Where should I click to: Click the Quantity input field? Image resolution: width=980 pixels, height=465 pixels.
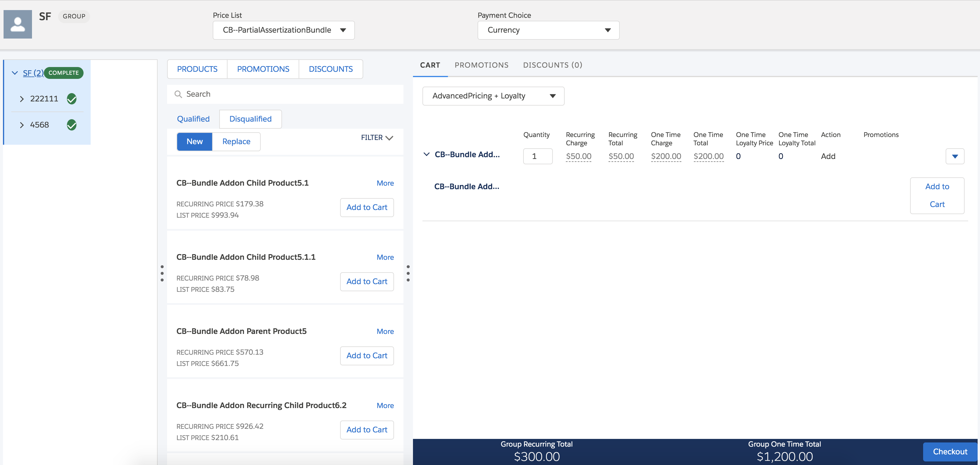(x=538, y=156)
